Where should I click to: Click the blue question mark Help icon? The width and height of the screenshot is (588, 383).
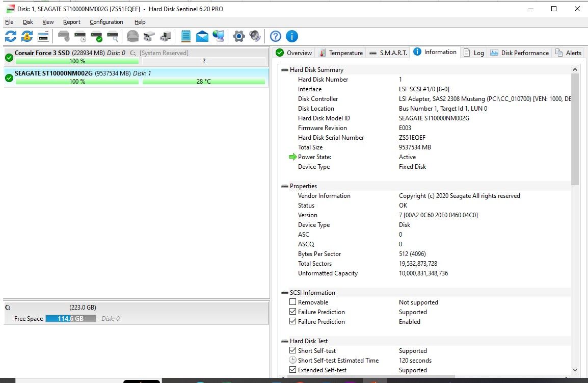click(x=275, y=36)
